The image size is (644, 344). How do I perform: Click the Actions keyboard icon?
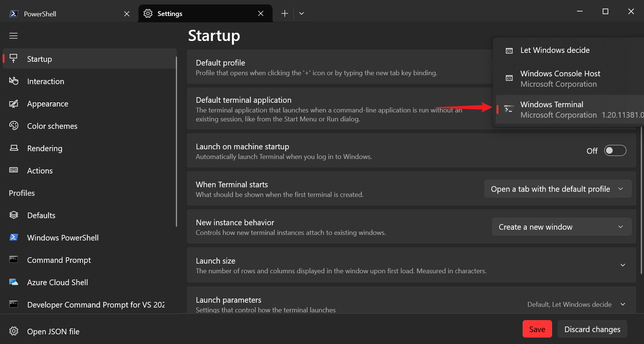point(14,170)
